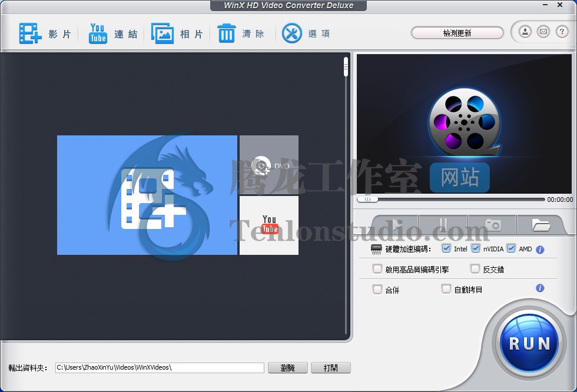Image resolution: width=577 pixels, height=392 pixels.
Task: Click the 打開 open button
Action: (330, 367)
